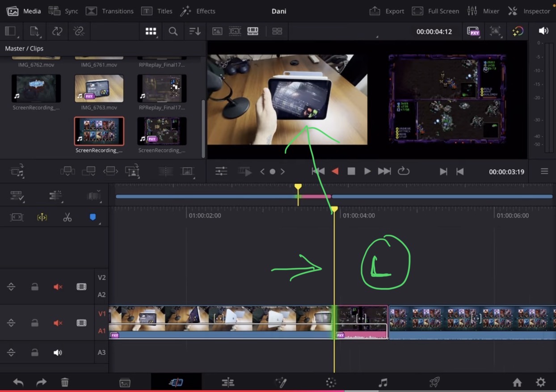This screenshot has width=556, height=392.
Task: Click the search icon above the media pool
Action: tap(172, 31)
